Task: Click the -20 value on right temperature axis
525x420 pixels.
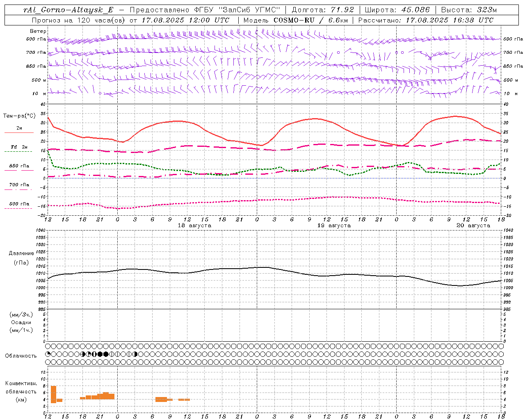Action: (x=507, y=215)
